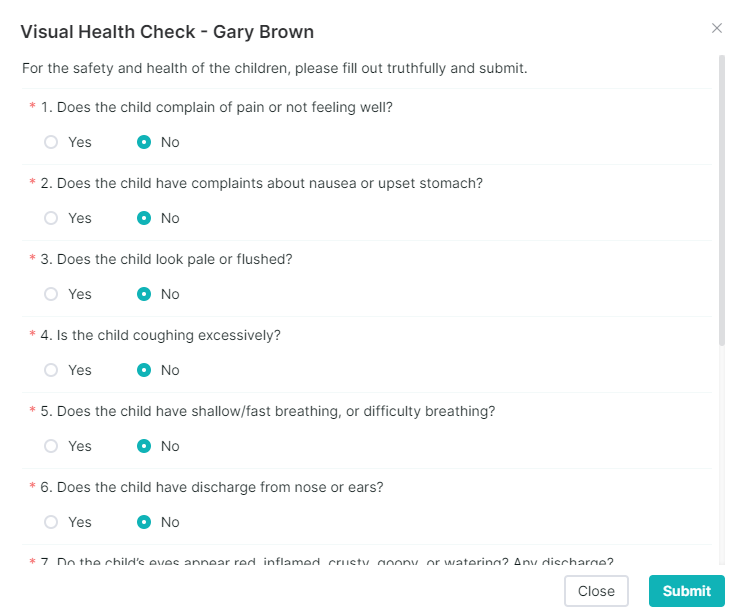This screenshot has height=613, width=736.
Task: Select No for pain or not feeling well
Action: tap(144, 142)
